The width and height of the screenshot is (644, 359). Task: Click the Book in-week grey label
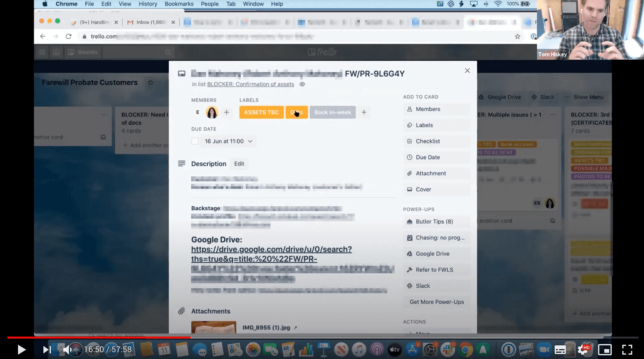(x=333, y=112)
